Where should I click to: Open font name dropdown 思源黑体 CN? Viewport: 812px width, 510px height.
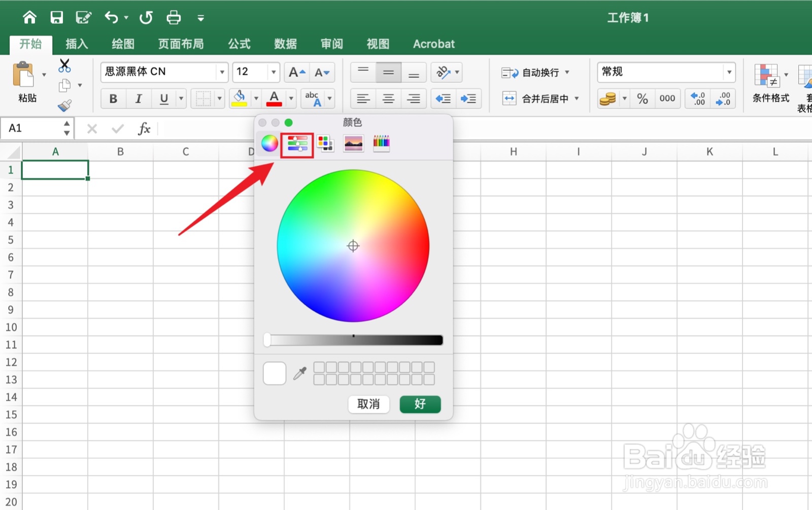222,72
